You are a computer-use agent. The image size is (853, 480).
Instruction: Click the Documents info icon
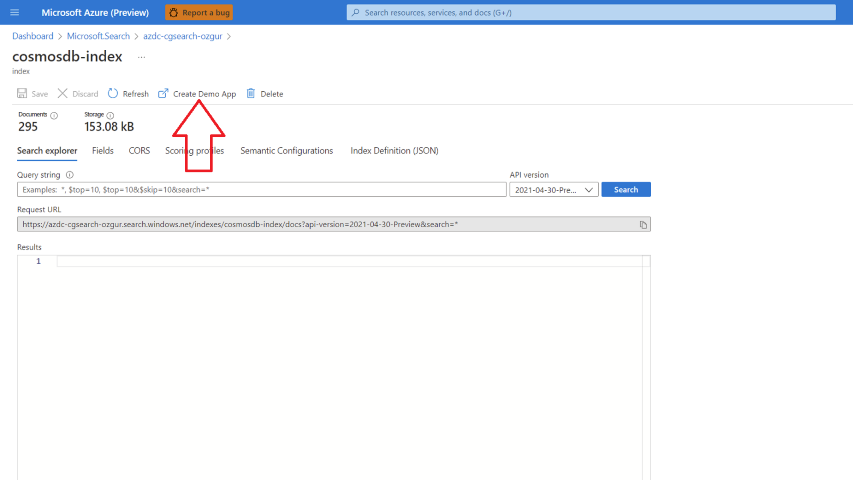(54, 115)
